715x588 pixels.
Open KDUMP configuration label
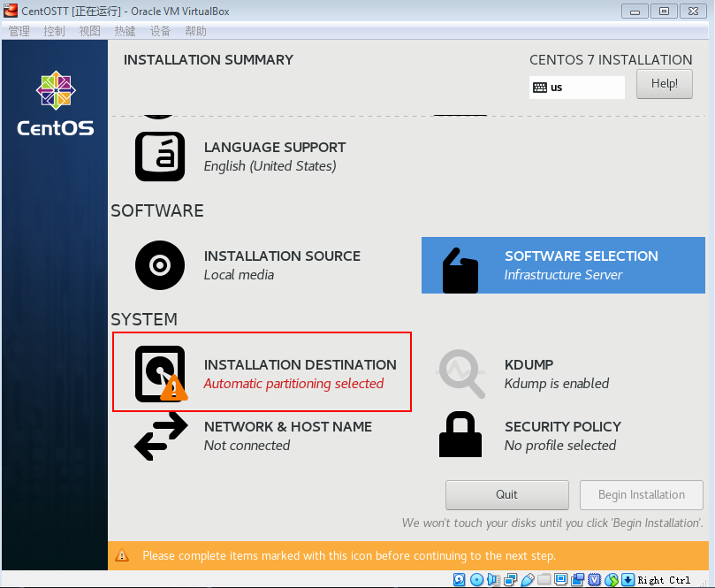(529, 364)
